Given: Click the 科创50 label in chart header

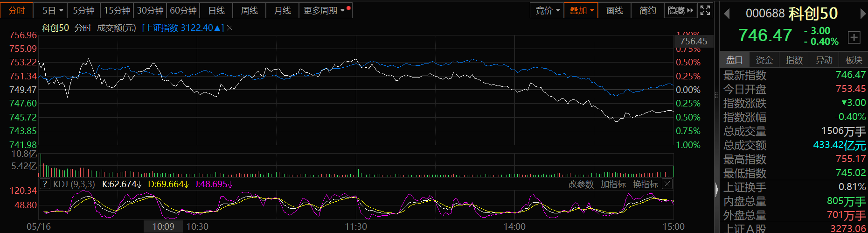Looking at the screenshot, I should coord(56,28).
